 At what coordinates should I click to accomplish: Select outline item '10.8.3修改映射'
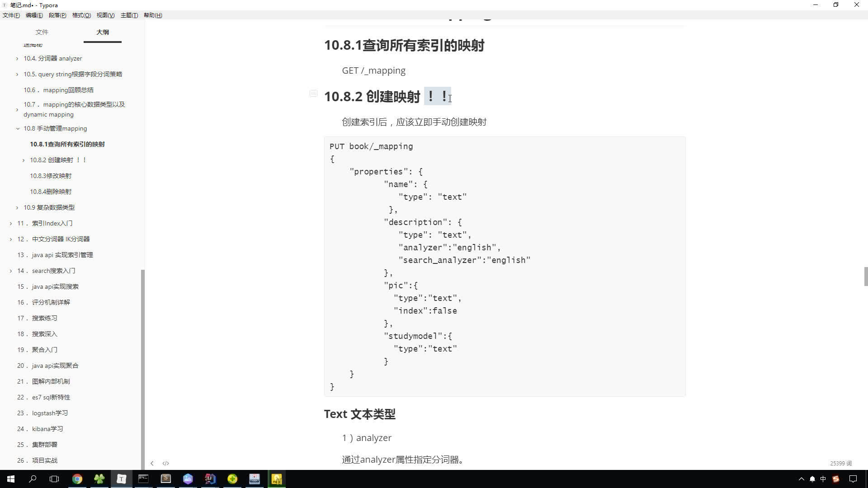coord(50,175)
